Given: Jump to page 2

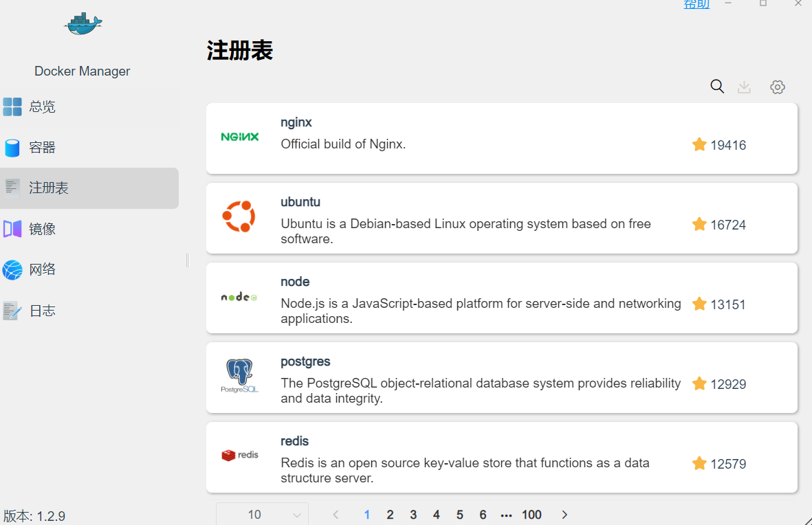Looking at the screenshot, I should 390,515.
